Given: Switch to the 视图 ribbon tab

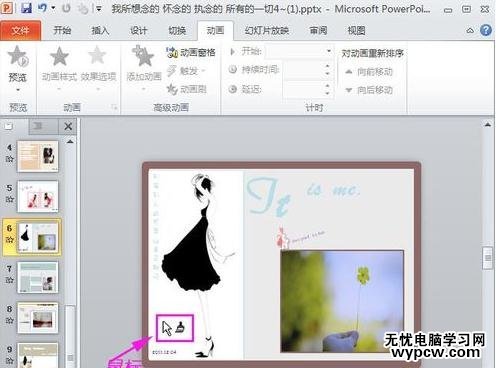Looking at the screenshot, I should coord(356,30).
